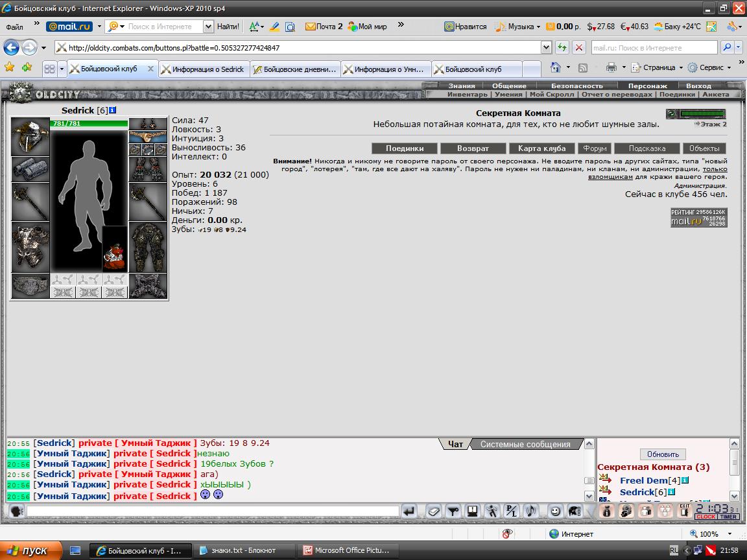The width and height of the screenshot is (747, 560).
Task: Open the Инвентарь submenu link
Action: [x=468, y=94]
